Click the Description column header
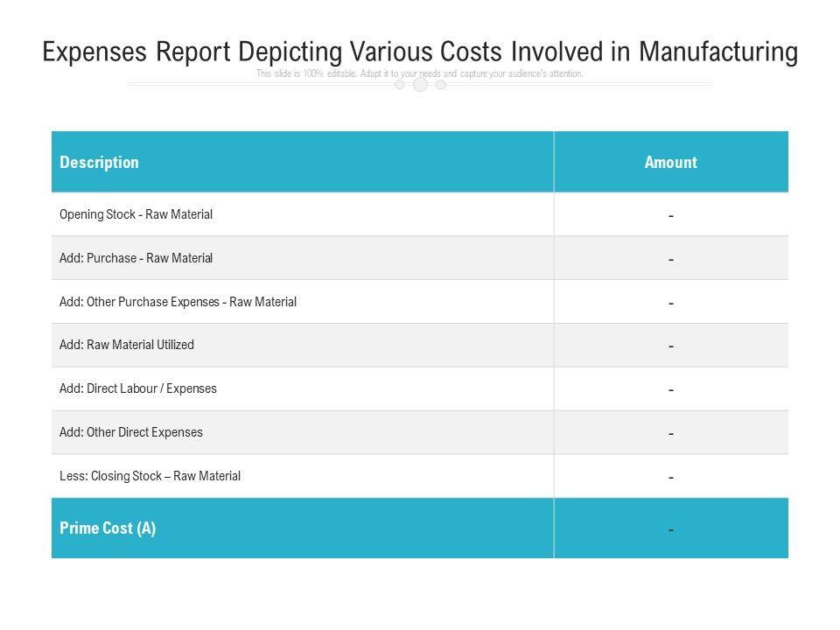This screenshot has height=630, width=840. pyautogui.click(x=99, y=163)
